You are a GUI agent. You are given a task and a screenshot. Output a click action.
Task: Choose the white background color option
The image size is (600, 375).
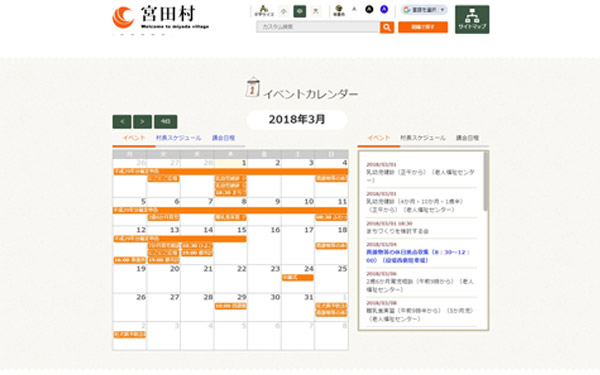[354, 9]
